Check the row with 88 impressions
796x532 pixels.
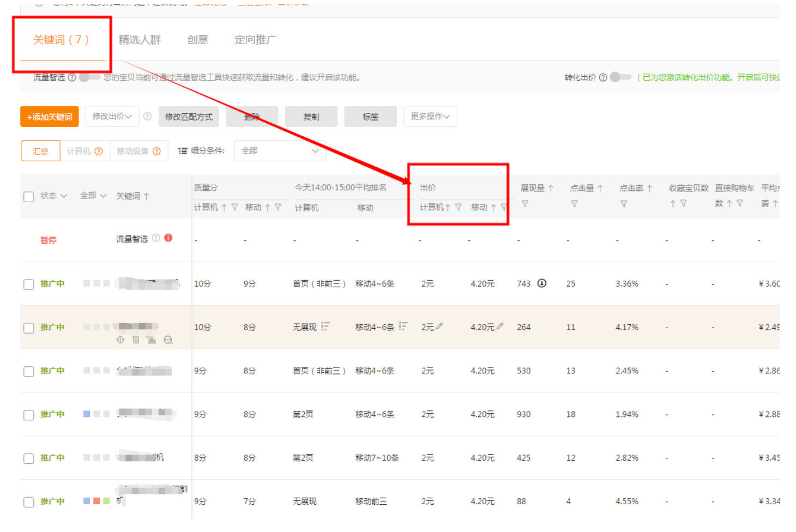point(29,502)
